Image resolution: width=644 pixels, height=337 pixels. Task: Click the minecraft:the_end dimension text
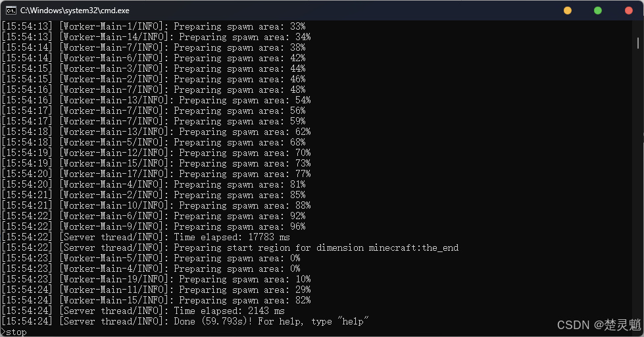[414, 248]
